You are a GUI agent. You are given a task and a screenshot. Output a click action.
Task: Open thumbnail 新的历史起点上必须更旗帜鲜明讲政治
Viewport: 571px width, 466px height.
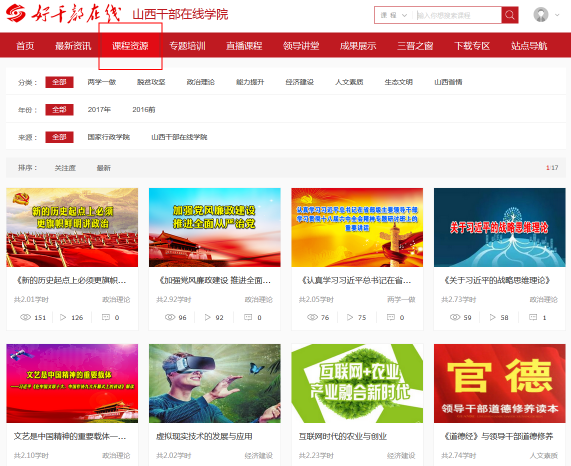72,228
